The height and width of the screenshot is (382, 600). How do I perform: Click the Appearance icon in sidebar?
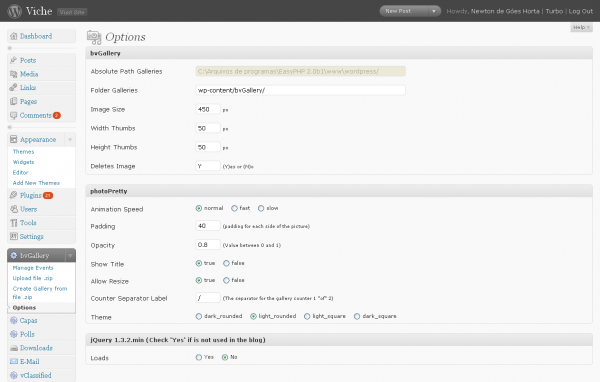tap(14, 139)
